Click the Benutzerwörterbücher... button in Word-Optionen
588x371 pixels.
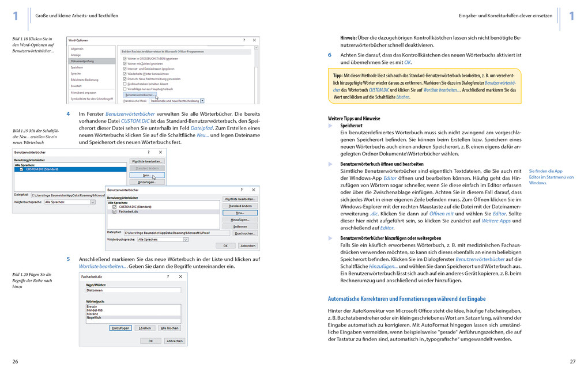140,95
